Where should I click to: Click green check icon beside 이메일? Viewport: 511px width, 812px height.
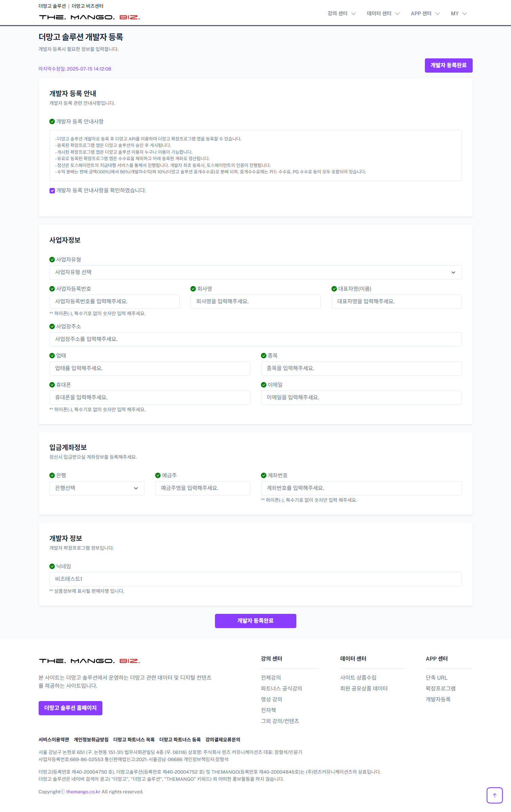point(263,385)
